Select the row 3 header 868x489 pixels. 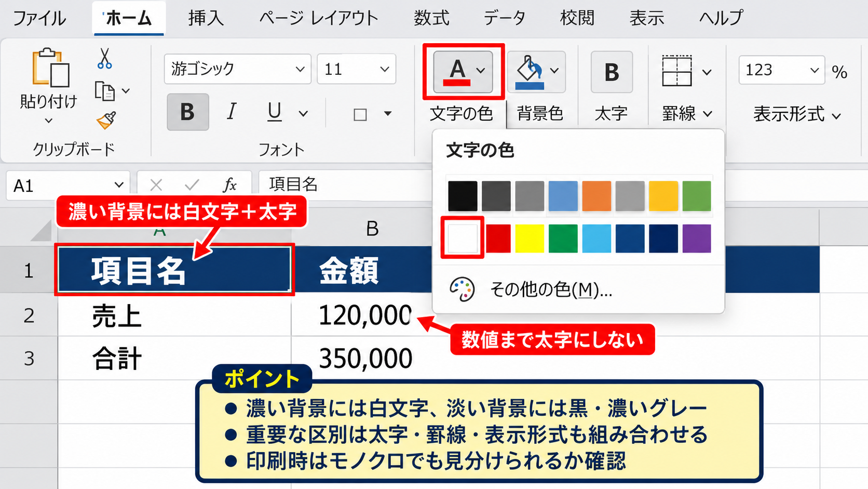pos(29,358)
